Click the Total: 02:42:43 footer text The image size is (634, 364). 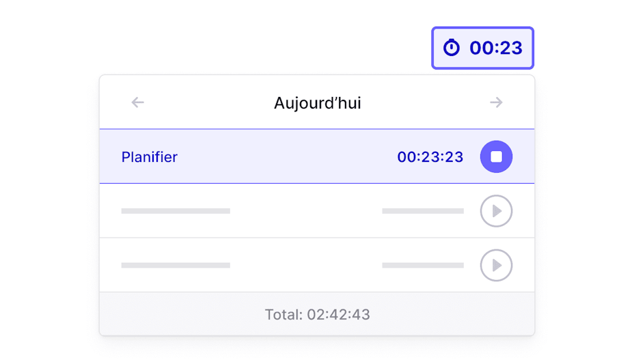coord(317,315)
